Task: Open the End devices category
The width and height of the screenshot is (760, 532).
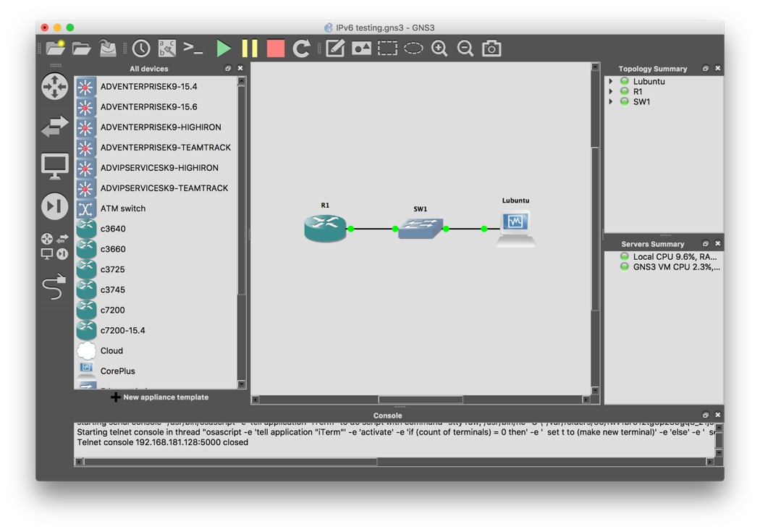Action: (54, 166)
